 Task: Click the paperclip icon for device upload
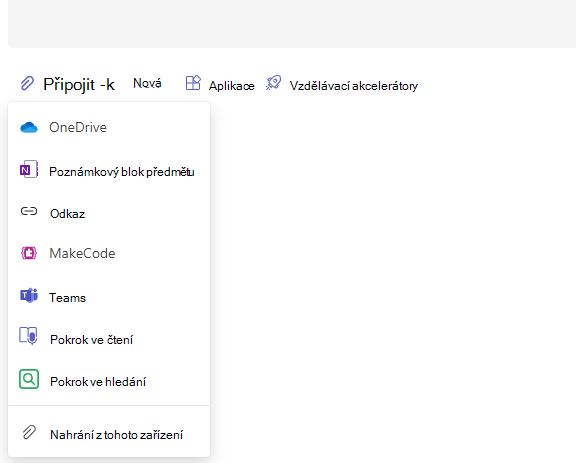(29, 433)
